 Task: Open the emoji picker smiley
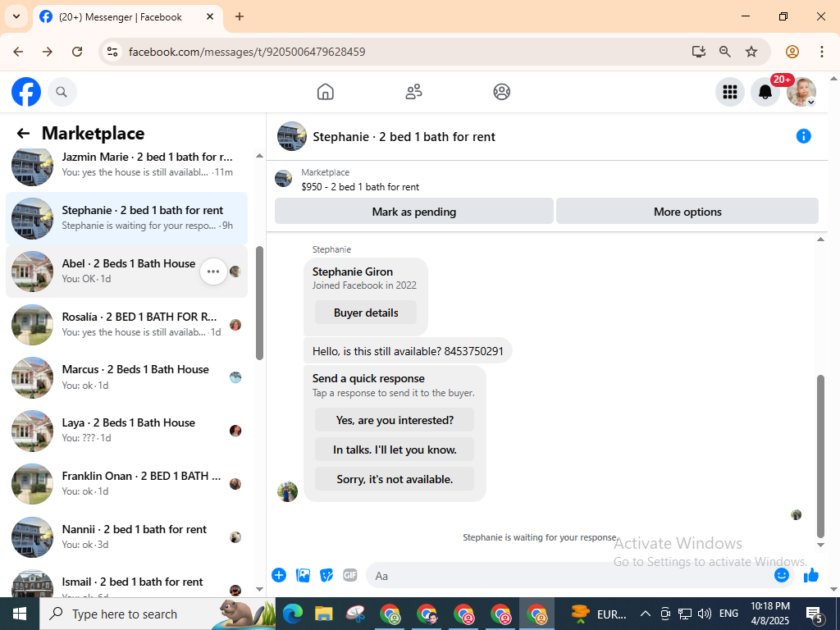(781, 575)
